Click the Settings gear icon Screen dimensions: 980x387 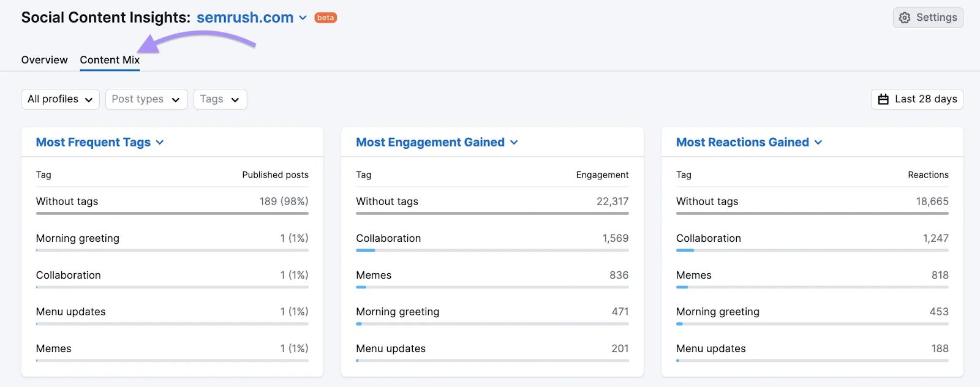(905, 18)
